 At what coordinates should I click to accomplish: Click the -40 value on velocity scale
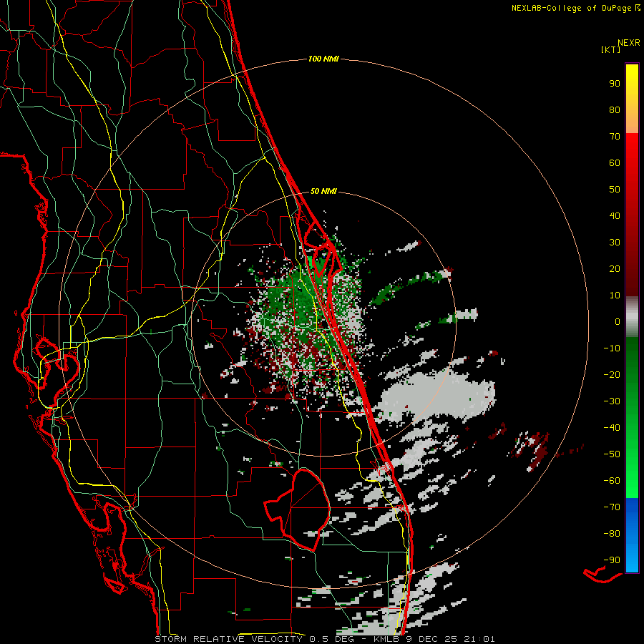pos(612,428)
